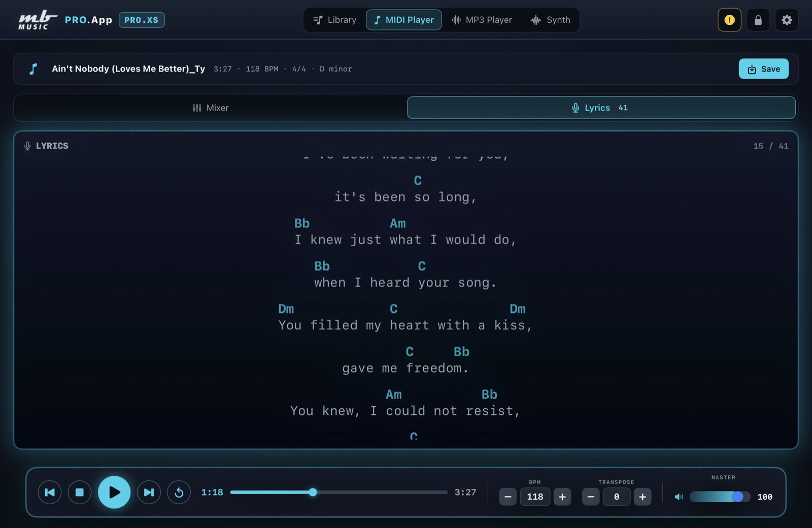Increase transpose with plus button
The image size is (812, 528).
tap(642, 497)
